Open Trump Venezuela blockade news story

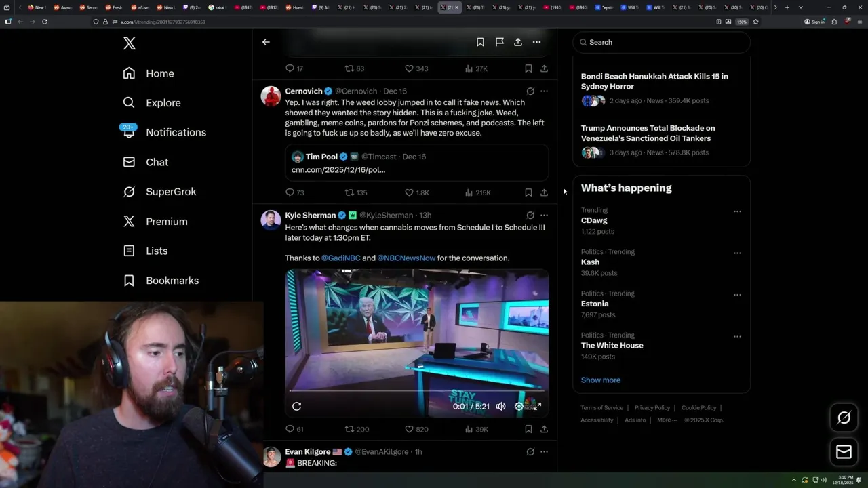click(x=661, y=140)
